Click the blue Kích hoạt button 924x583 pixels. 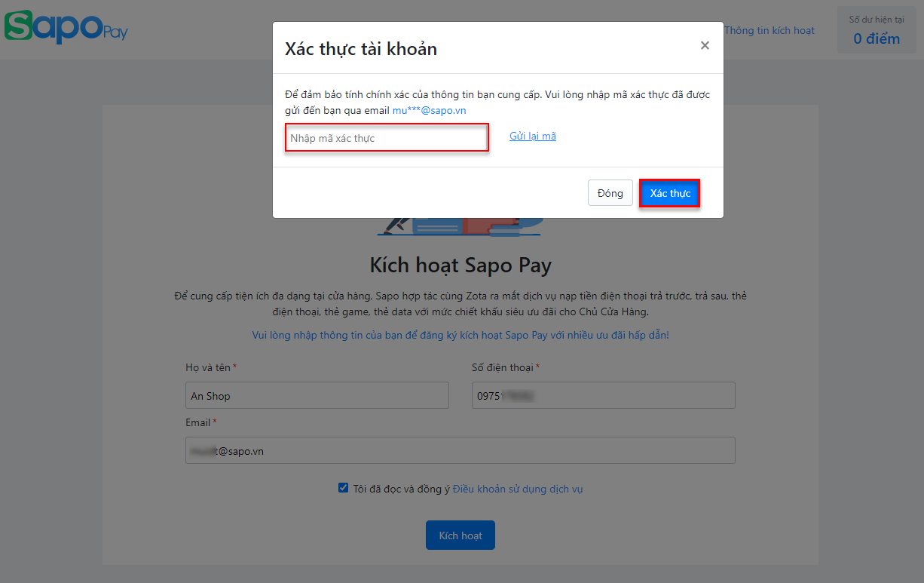pyautogui.click(x=460, y=535)
